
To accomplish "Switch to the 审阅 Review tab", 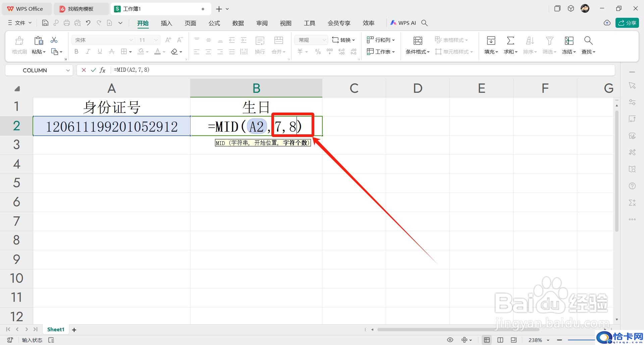I will (262, 23).
